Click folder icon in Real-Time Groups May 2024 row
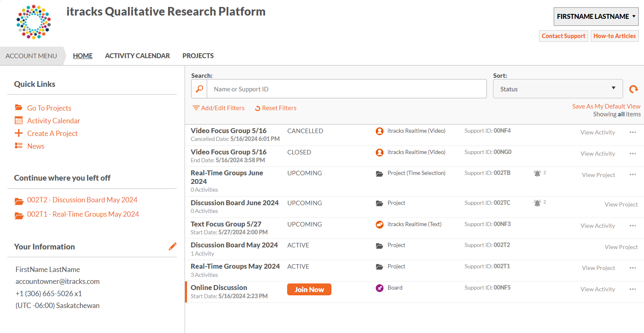The width and height of the screenshot is (644, 333). point(379,267)
